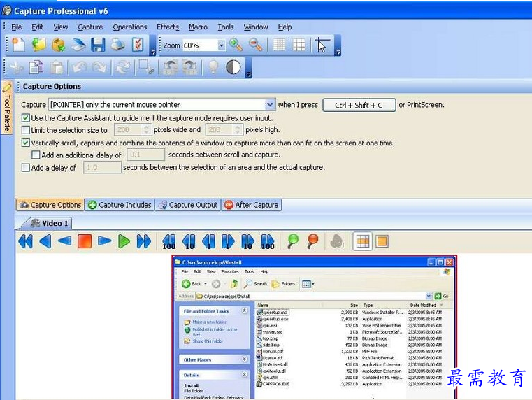This screenshot has height=400, width=532.
Task: Open file with the folder toolbar icon
Action: [38, 45]
